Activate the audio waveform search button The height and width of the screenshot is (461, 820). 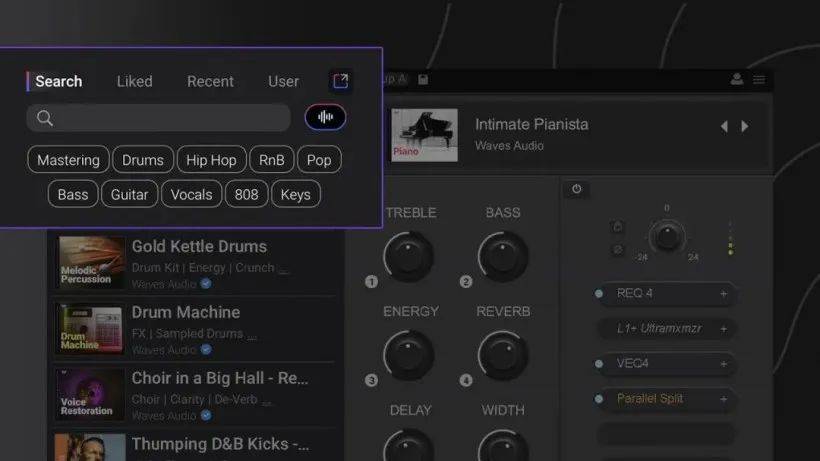(325, 117)
